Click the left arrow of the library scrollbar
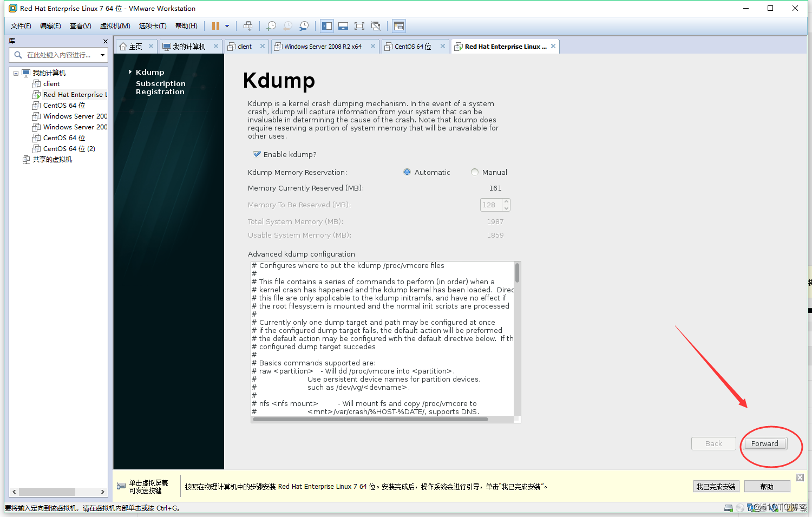The width and height of the screenshot is (812, 517). (14, 492)
